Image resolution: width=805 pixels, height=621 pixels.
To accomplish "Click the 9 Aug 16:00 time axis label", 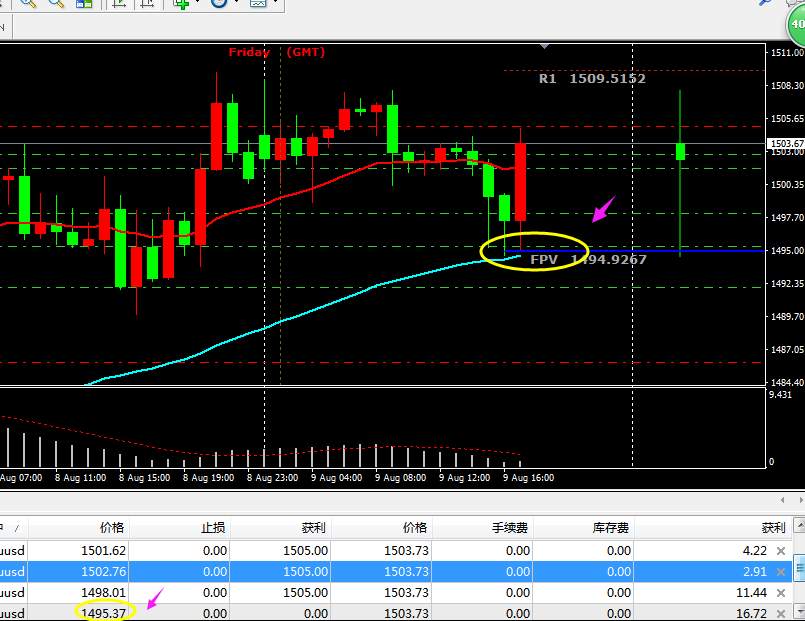I will (528, 478).
